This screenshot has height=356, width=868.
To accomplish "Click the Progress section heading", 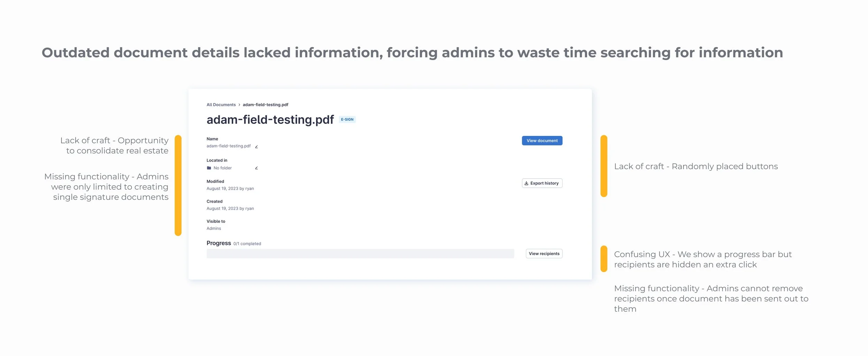I will (218, 243).
